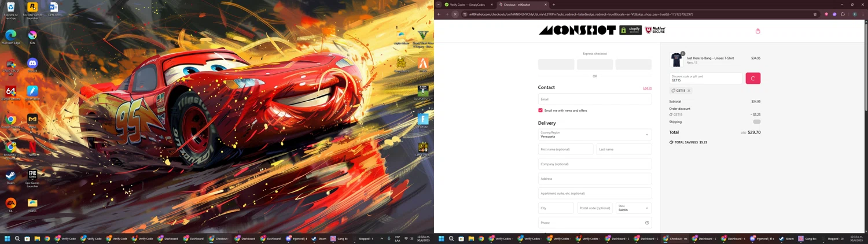Switch to Steam on left taskbar
Screen dimensions: 868x244
pos(319,238)
